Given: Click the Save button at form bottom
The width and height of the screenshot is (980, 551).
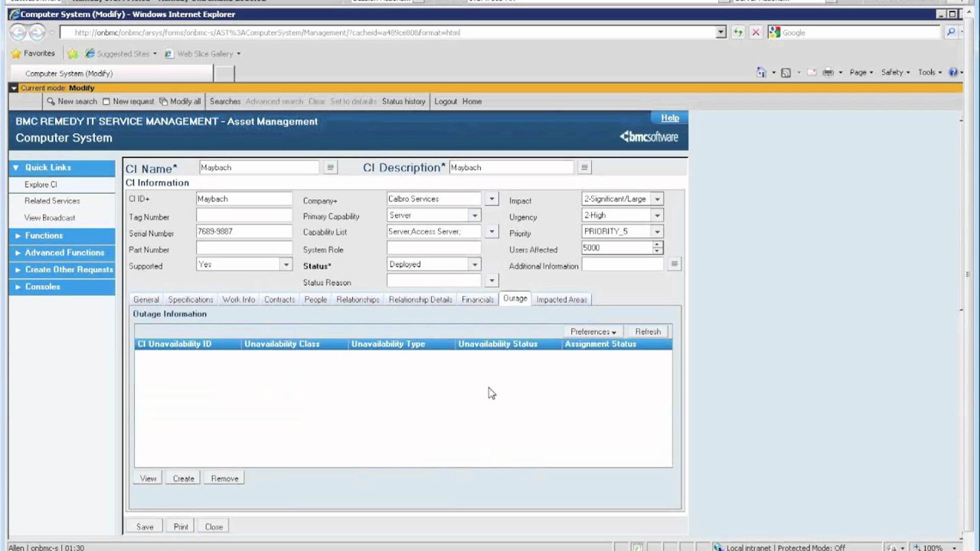Looking at the screenshot, I should click(145, 527).
